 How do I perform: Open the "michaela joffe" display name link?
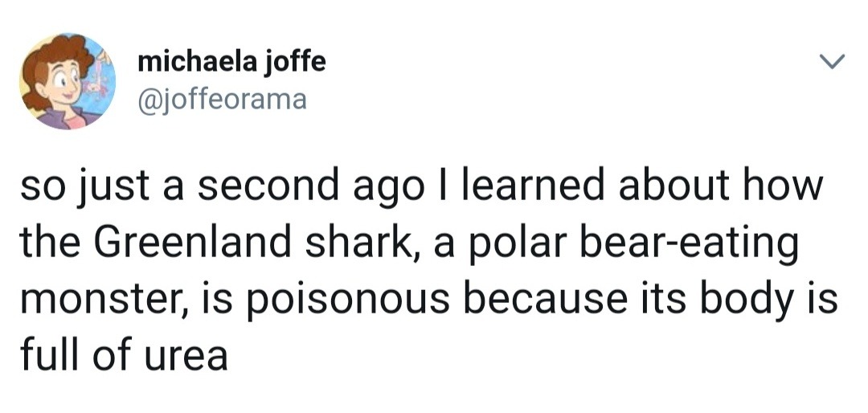[232, 62]
